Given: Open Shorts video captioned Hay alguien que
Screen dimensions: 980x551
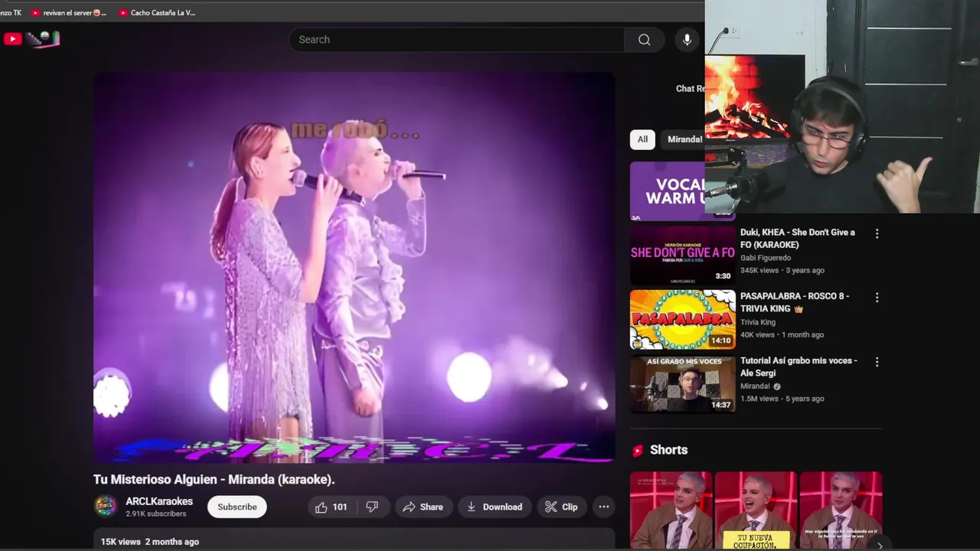Looking at the screenshot, I should click(841, 510).
